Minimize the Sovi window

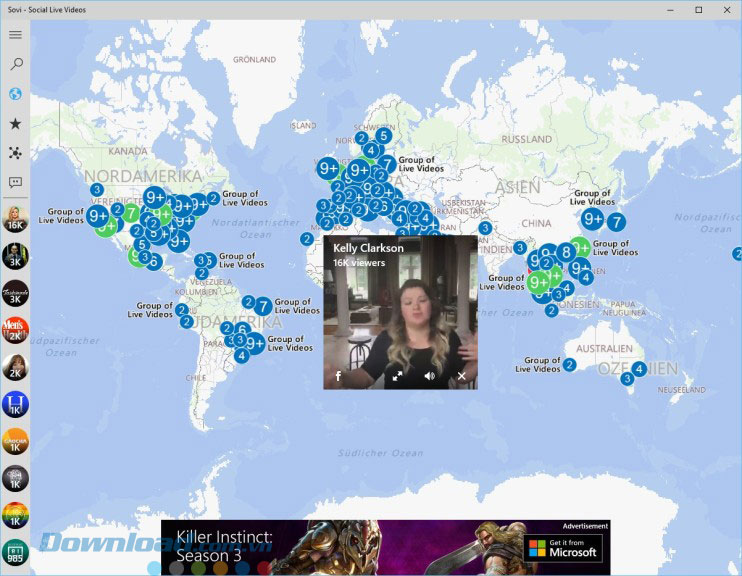pos(670,9)
